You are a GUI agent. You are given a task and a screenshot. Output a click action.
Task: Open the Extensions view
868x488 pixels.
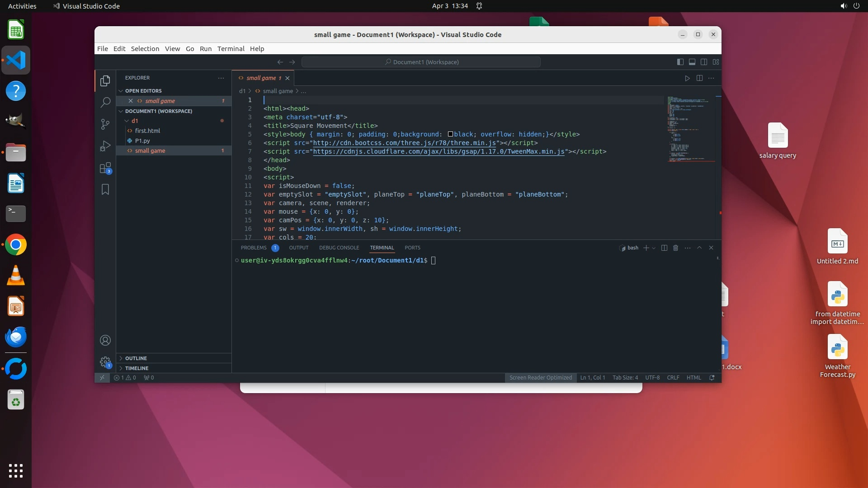point(105,168)
